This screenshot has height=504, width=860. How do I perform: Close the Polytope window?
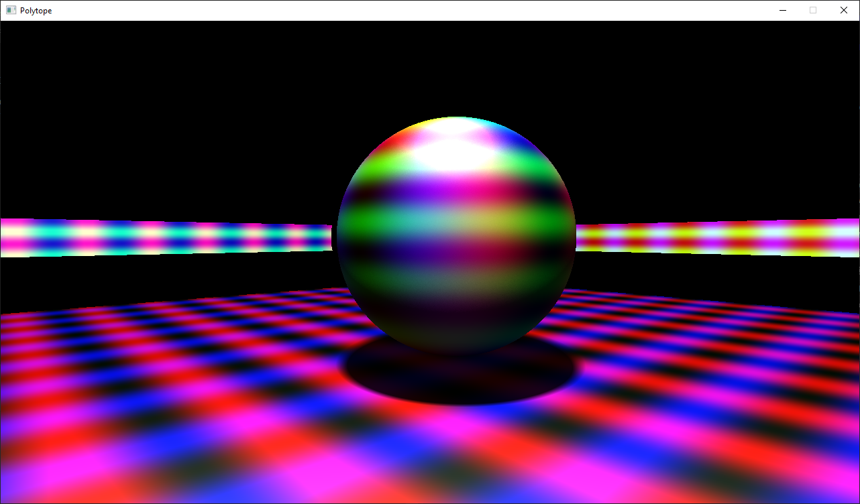pos(844,10)
